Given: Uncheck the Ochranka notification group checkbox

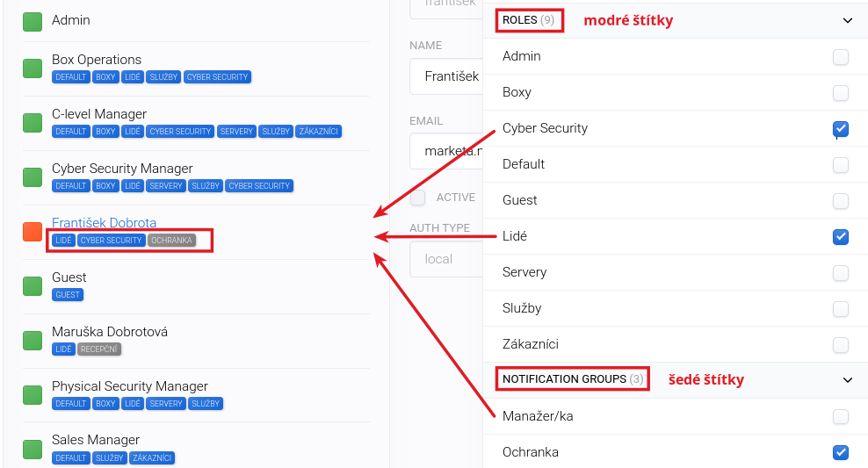Looking at the screenshot, I should pyautogui.click(x=841, y=453).
